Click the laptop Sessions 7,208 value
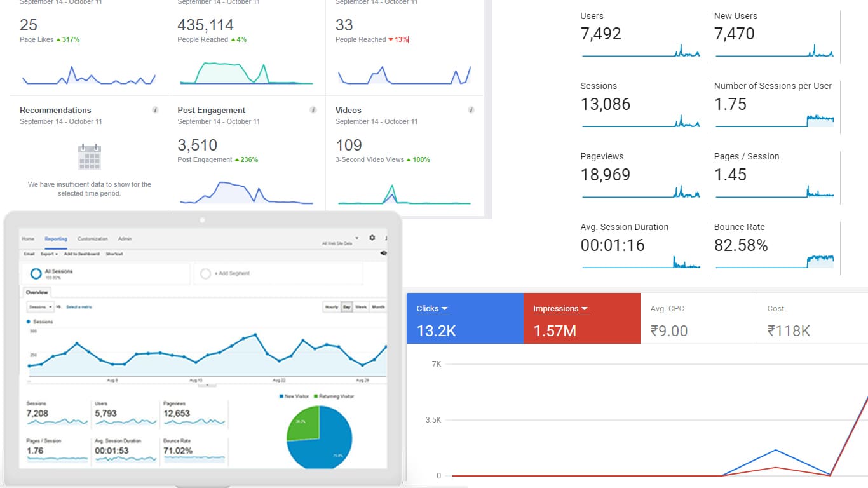This screenshot has width=868, height=488. pyautogui.click(x=37, y=413)
